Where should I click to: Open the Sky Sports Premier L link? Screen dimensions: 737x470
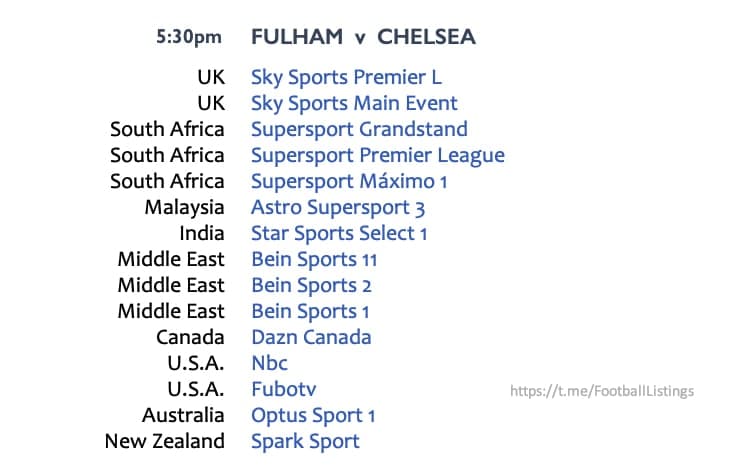(x=346, y=78)
